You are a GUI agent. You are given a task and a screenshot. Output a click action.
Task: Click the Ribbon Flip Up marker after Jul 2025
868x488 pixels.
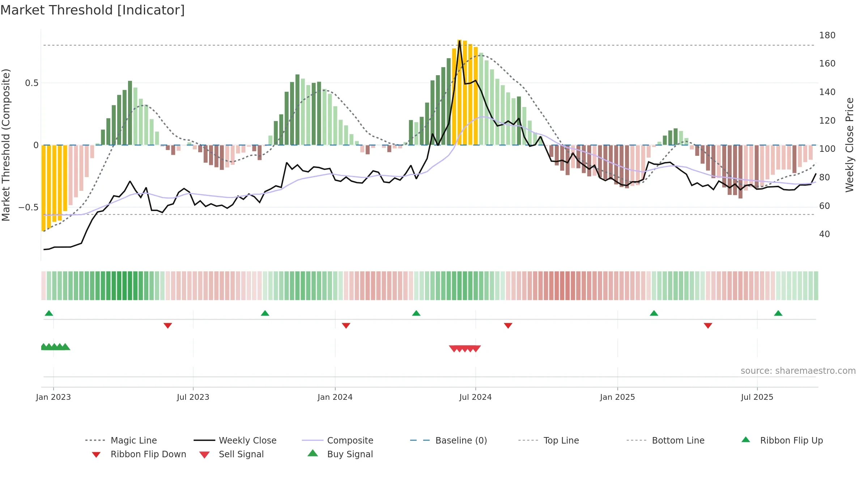click(778, 313)
